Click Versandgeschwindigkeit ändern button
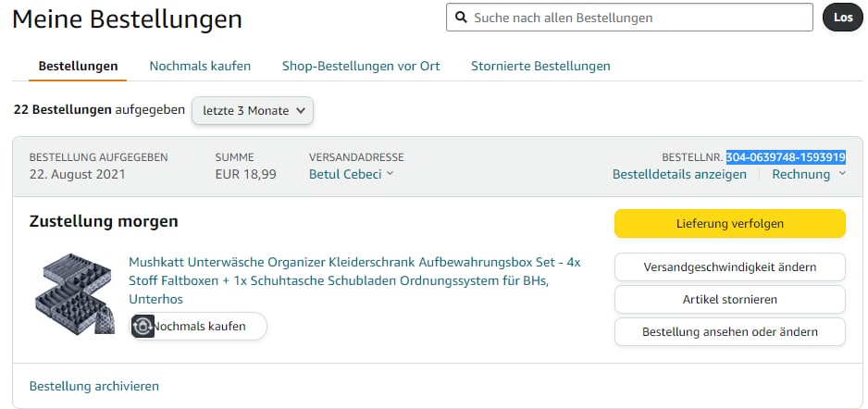 pyautogui.click(x=729, y=267)
